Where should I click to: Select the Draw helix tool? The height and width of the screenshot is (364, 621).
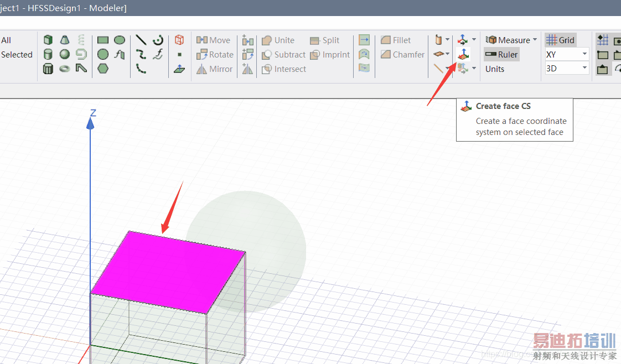pos(81,40)
